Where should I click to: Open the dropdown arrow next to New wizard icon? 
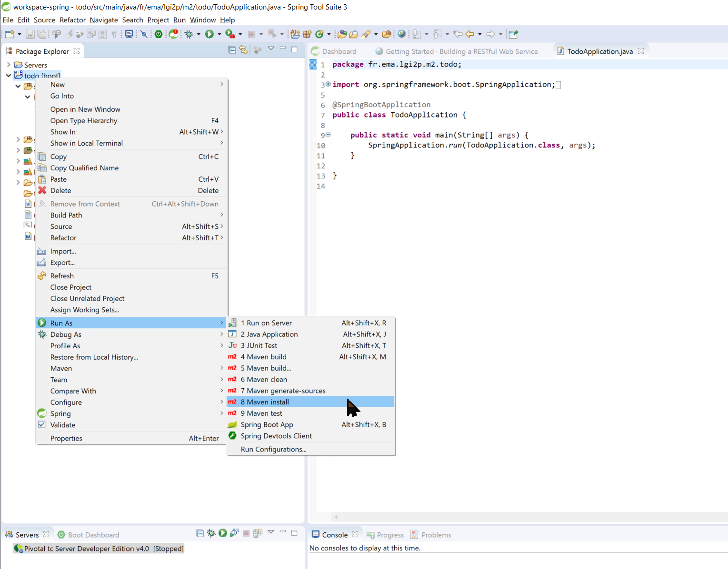[x=20, y=34]
